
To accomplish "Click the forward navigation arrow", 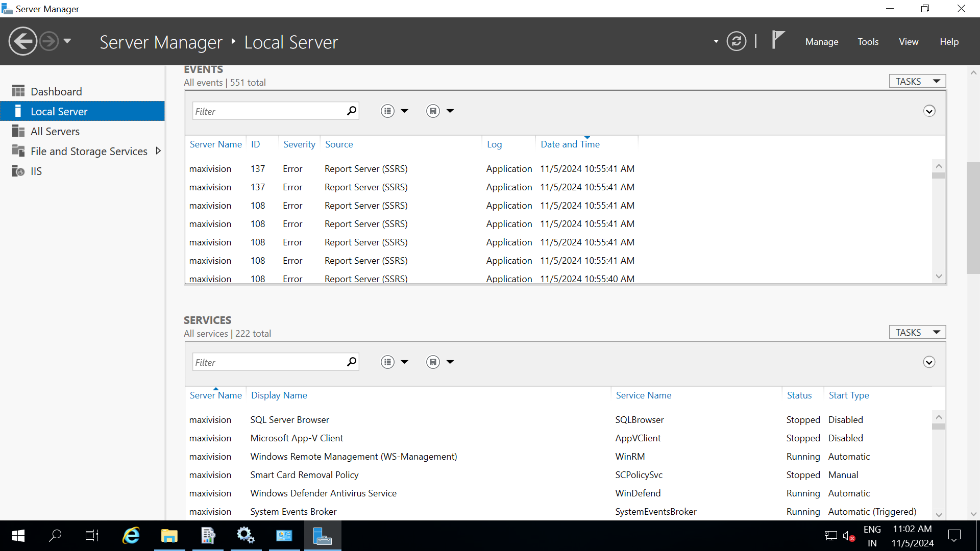I will [x=49, y=41].
